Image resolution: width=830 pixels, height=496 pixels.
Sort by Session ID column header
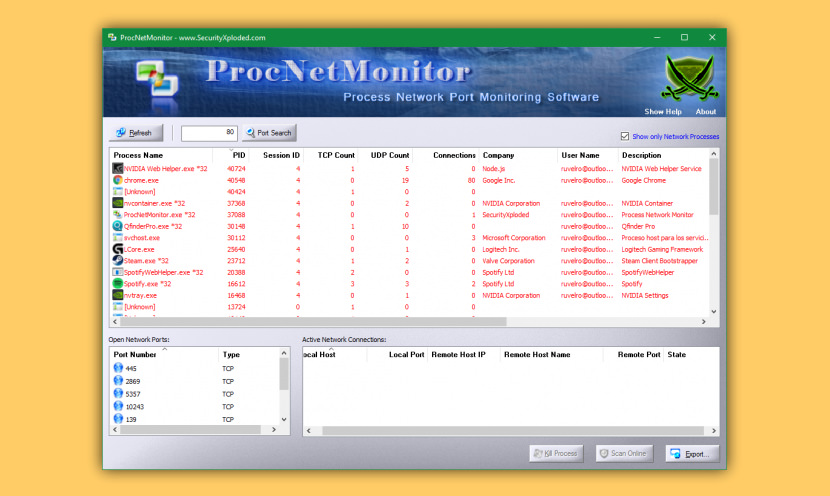pos(276,155)
